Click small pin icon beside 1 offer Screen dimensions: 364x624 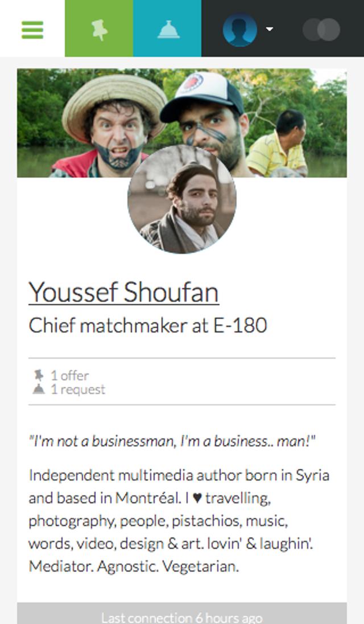[39, 375]
